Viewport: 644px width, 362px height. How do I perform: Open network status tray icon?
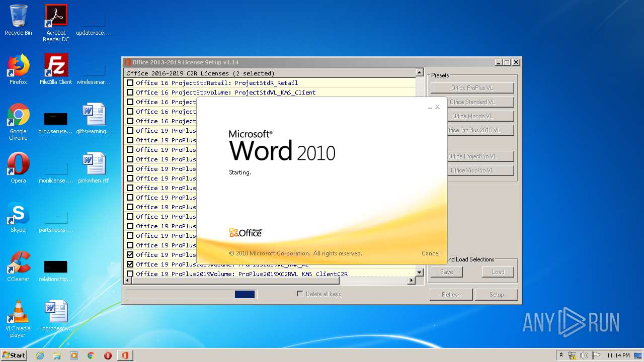coord(572,355)
